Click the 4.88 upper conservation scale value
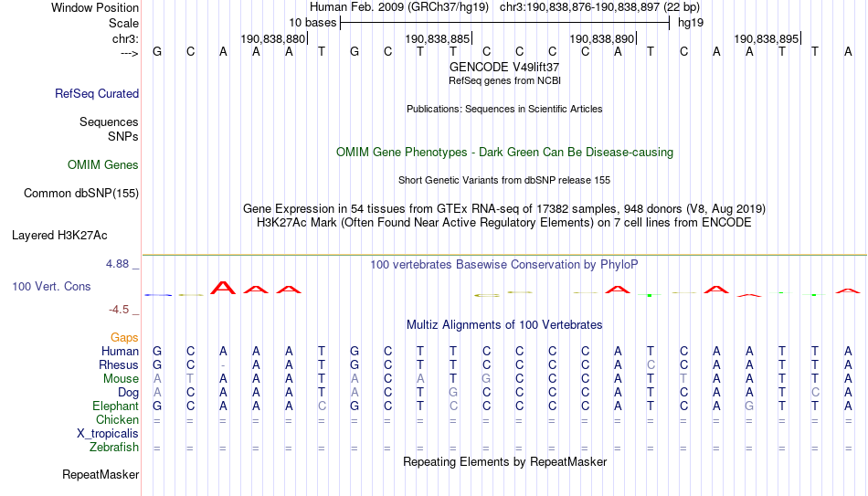This screenshot has width=868, height=496. click(x=117, y=264)
